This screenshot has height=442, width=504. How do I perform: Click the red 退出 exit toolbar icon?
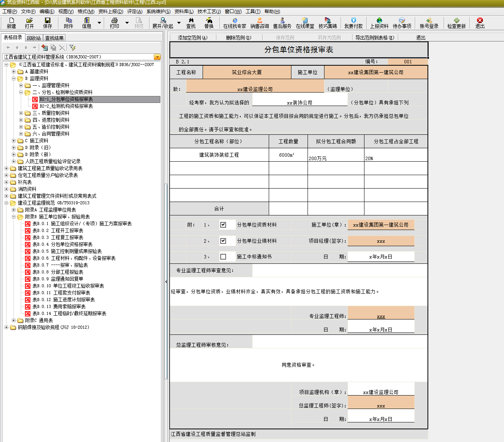[480, 23]
